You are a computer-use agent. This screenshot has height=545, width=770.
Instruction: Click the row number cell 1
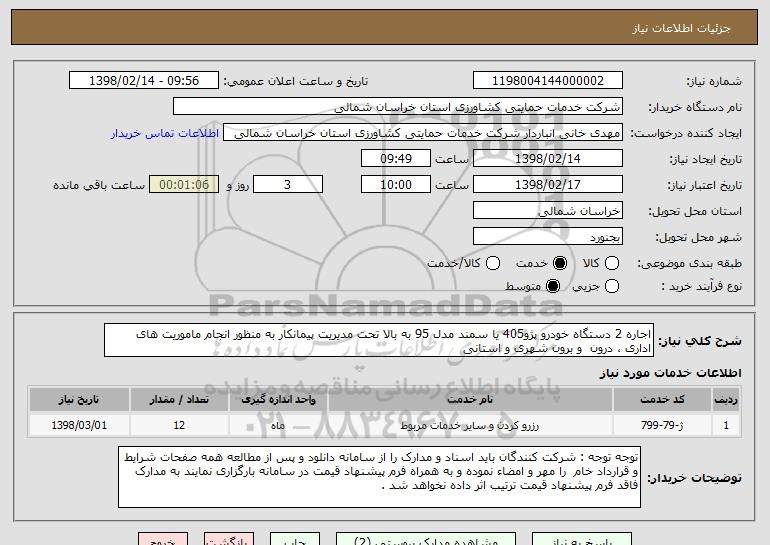pos(726,425)
